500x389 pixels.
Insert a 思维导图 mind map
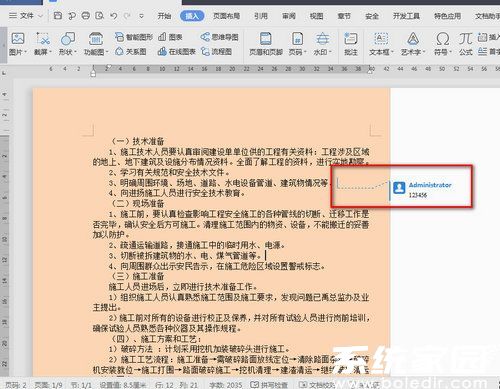pos(219,37)
